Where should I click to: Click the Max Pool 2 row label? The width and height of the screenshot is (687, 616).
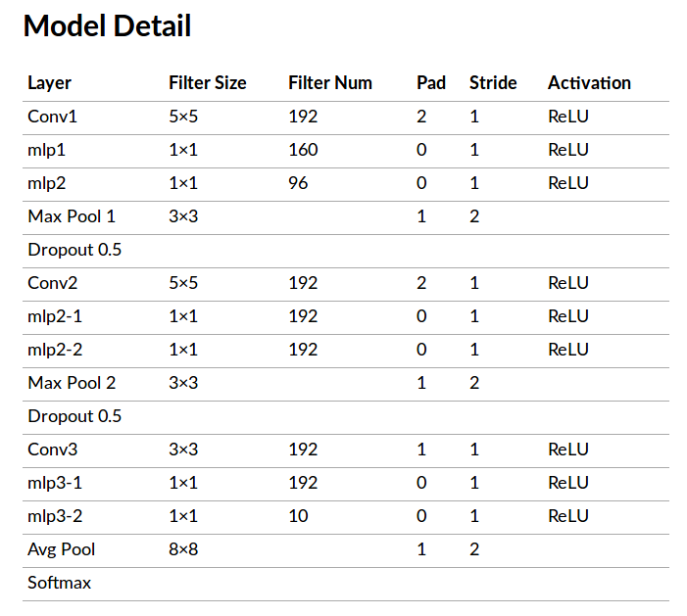(x=72, y=383)
